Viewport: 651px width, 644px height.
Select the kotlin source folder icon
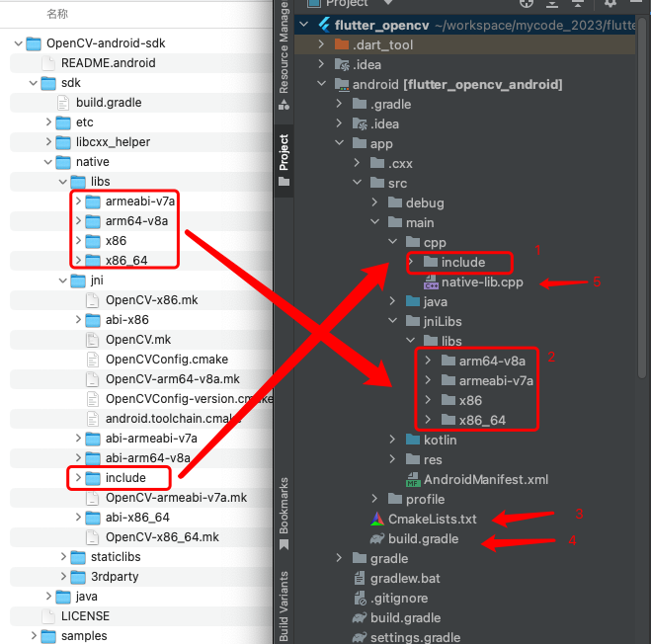(413, 440)
